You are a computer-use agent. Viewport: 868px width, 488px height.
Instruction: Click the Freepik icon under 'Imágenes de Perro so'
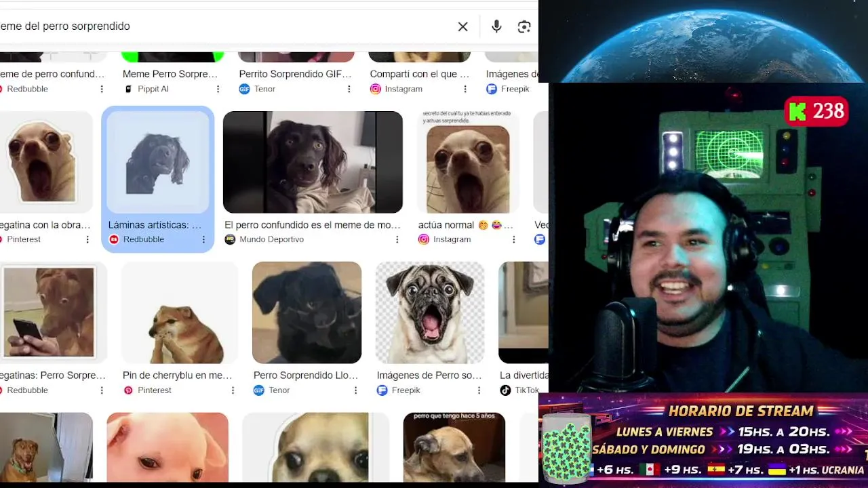(x=382, y=390)
